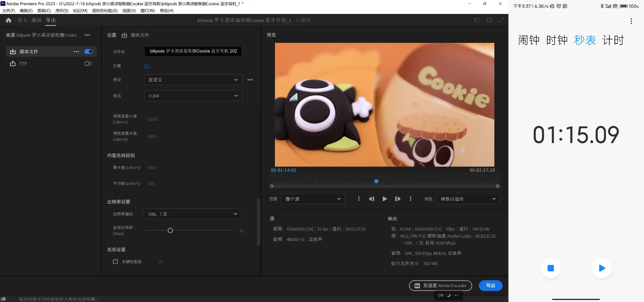Open the 格式 H.264 dropdown
This screenshot has height=302, width=644.
point(193,96)
